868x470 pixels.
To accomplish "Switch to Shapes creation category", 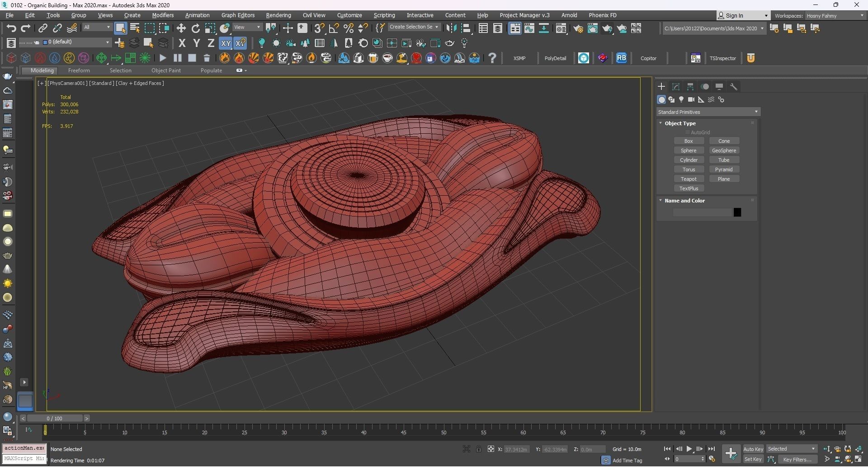I will [671, 99].
